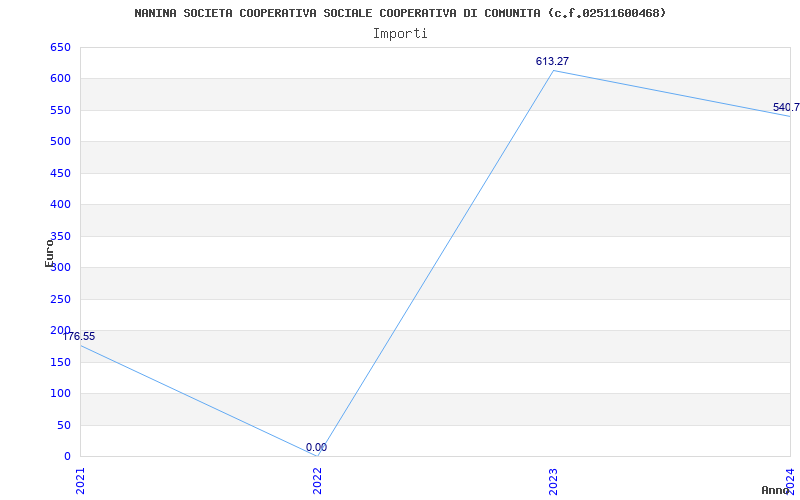Viewport: 800px width, 500px height.
Task: Click the 613.27 data label
Action: (x=552, y=61)
